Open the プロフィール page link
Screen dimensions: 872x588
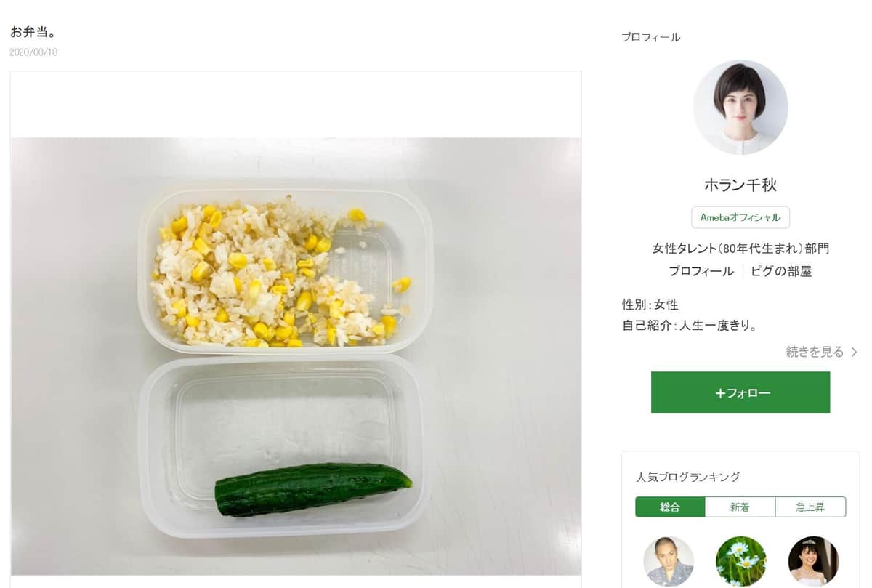(x=700, y=271)
